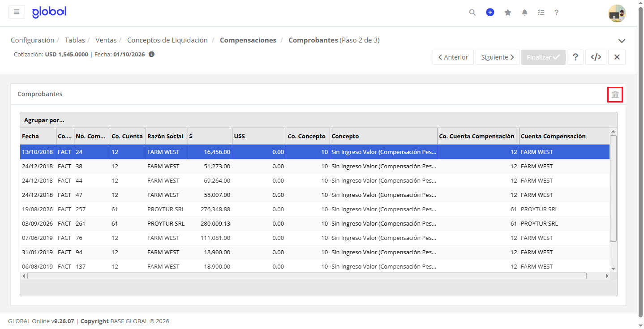This screenshot has height=329, width=644.
Task: Open favorites star icon
Action: pyautogui.click(x=508, y=13)
